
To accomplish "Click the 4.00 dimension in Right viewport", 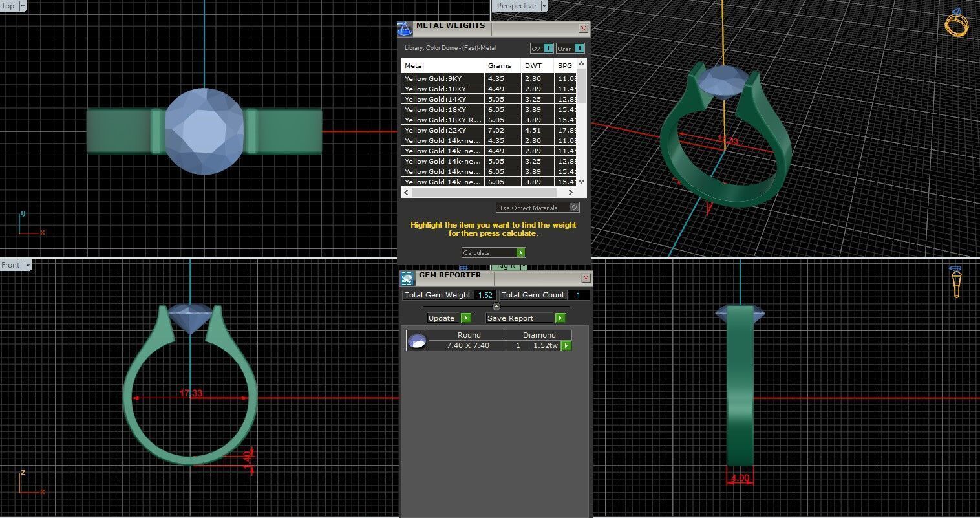I will coord(740,479).
